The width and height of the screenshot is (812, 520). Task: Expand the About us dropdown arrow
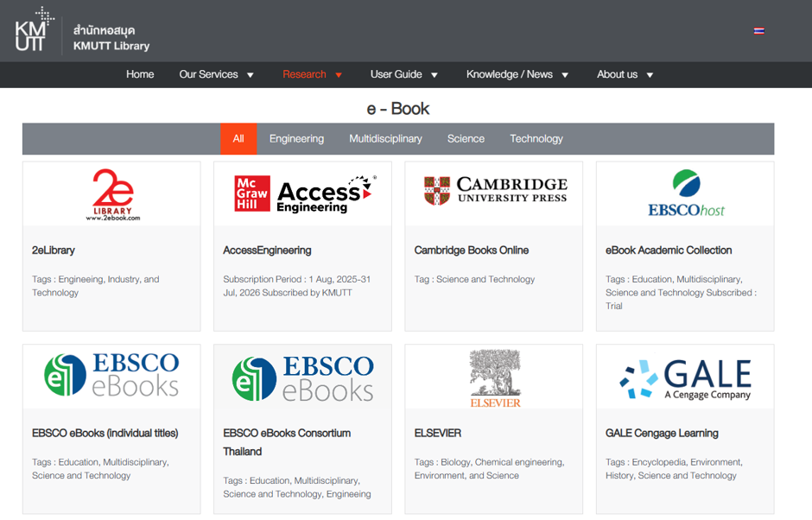tap(650, 75)
